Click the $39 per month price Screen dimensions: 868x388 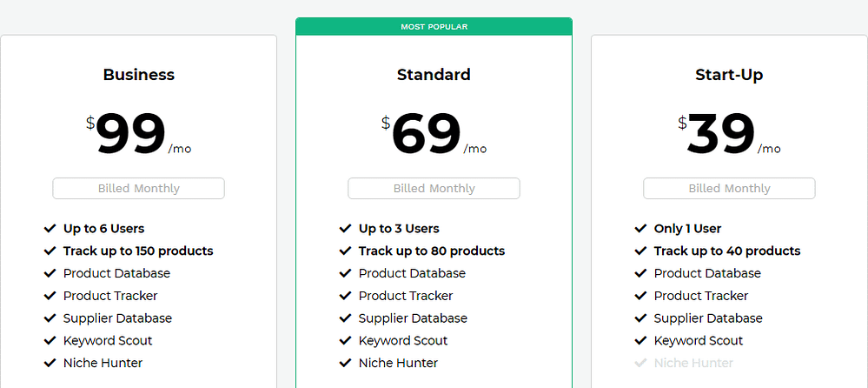click(x=723, y=135)
